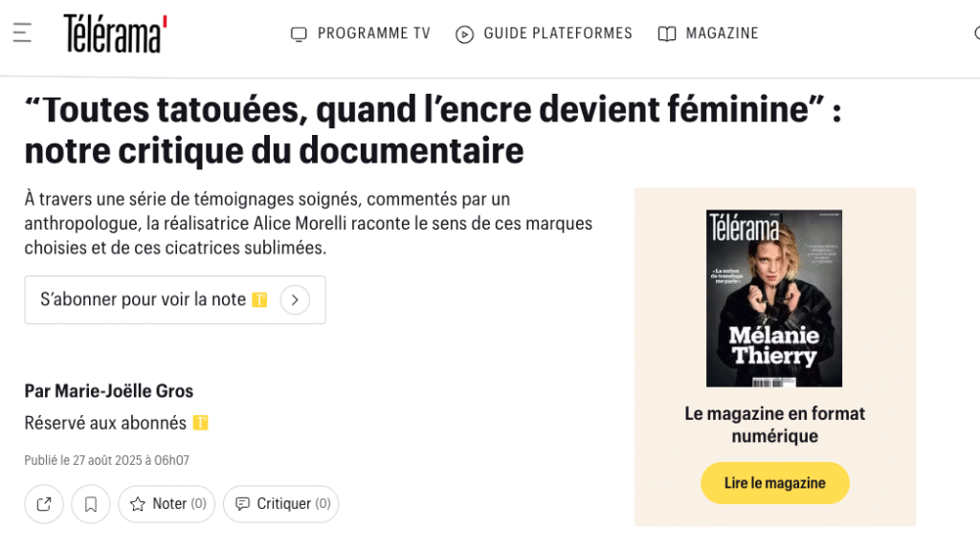This screenshot has width=980, height=551.
Task: Click the search icon at top right
Action: (x=975, y=34)
